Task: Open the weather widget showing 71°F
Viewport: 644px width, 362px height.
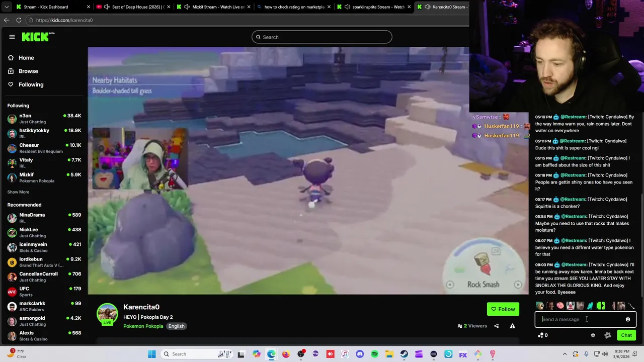Action: [16, 354]
